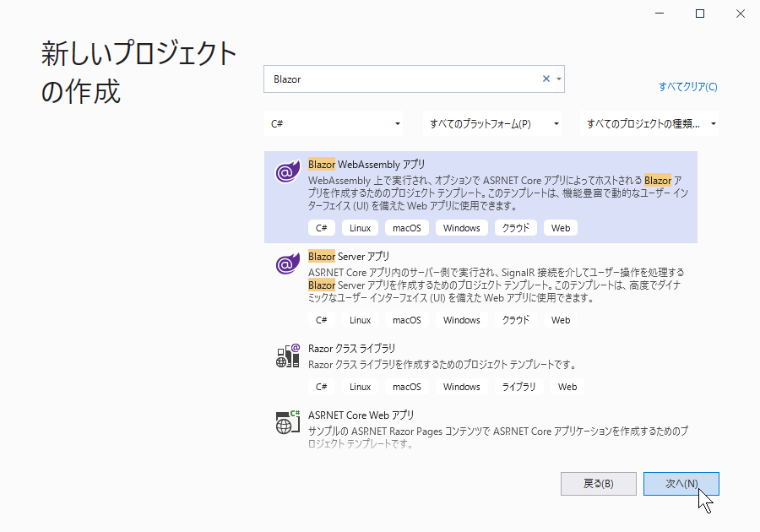This screenshot has height=532, width=760.
Task: Maximize the new project dialog window
Action: click(x=700, y=14)
